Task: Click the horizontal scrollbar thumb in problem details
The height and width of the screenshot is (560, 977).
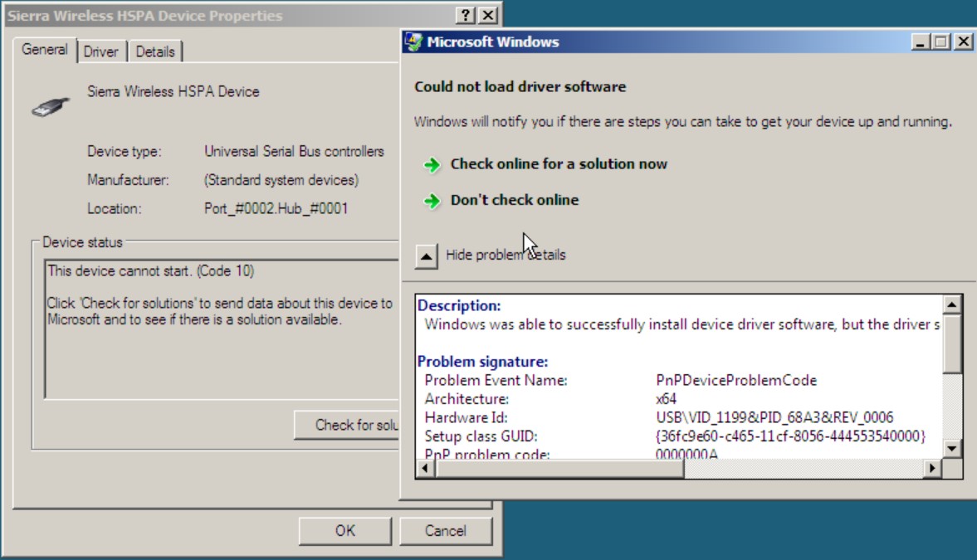Action: pyautogui.click(x=560, y=469)
